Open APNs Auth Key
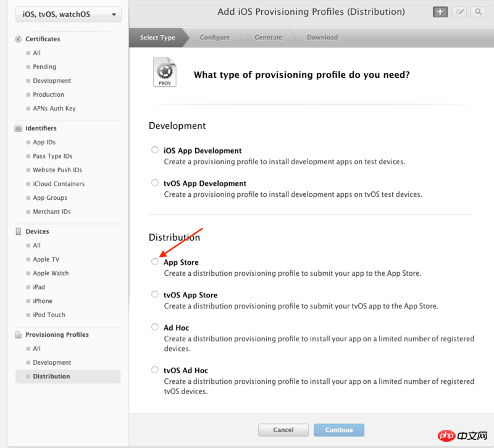494x448 pixels. 54,109
